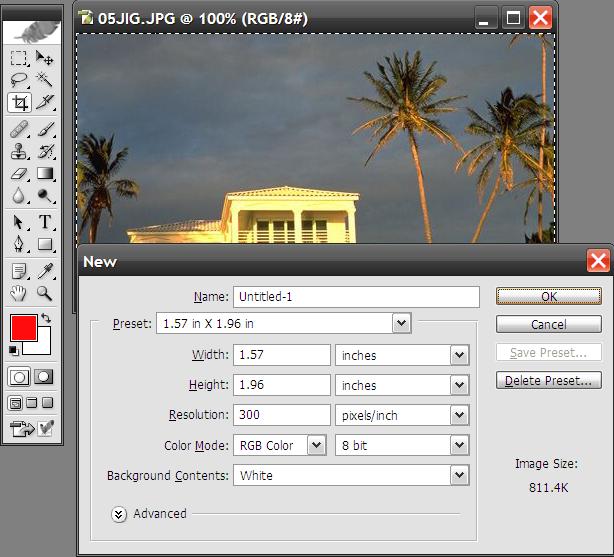Open the Color Mode dropdown
This screenshot has width=614, height=557.
[x=316, y=445]
